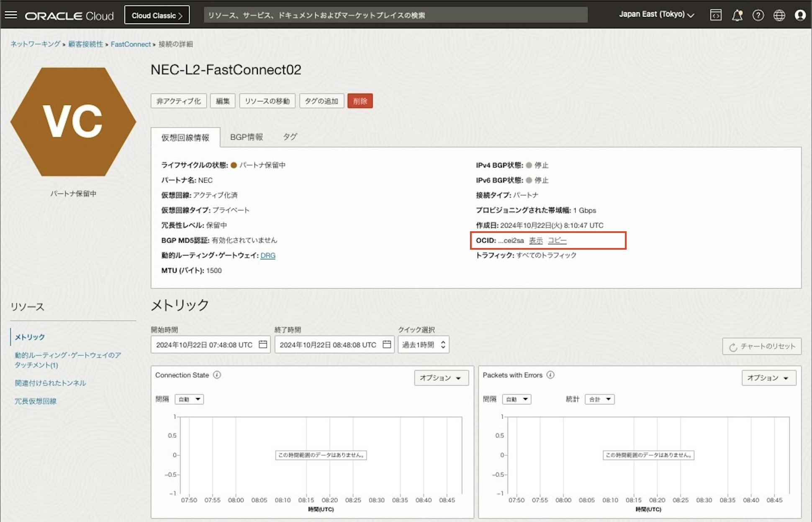Image resolution: width=812 pixels, height=522 pixels.
Task: Open the DRG gateway link
Action: pyautogui.click(x=268, y=256)
